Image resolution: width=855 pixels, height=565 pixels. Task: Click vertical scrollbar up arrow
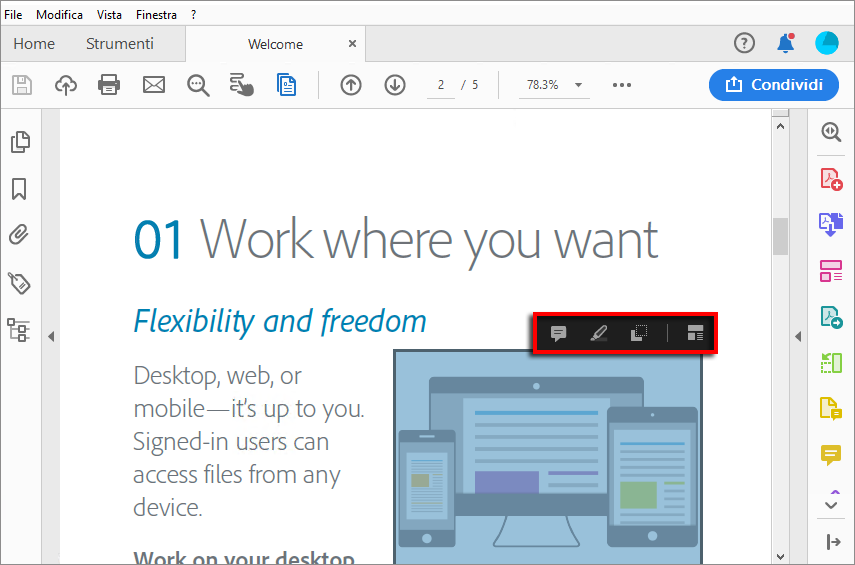780,126
